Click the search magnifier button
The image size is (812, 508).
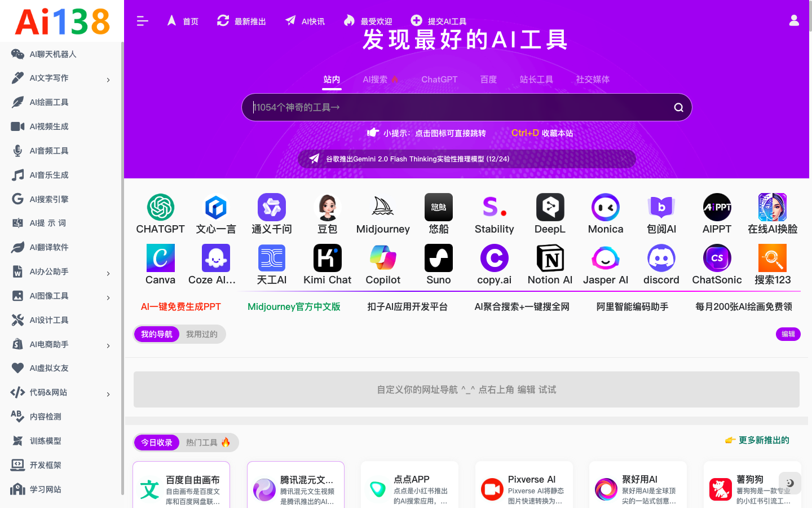tap(678, 107)
